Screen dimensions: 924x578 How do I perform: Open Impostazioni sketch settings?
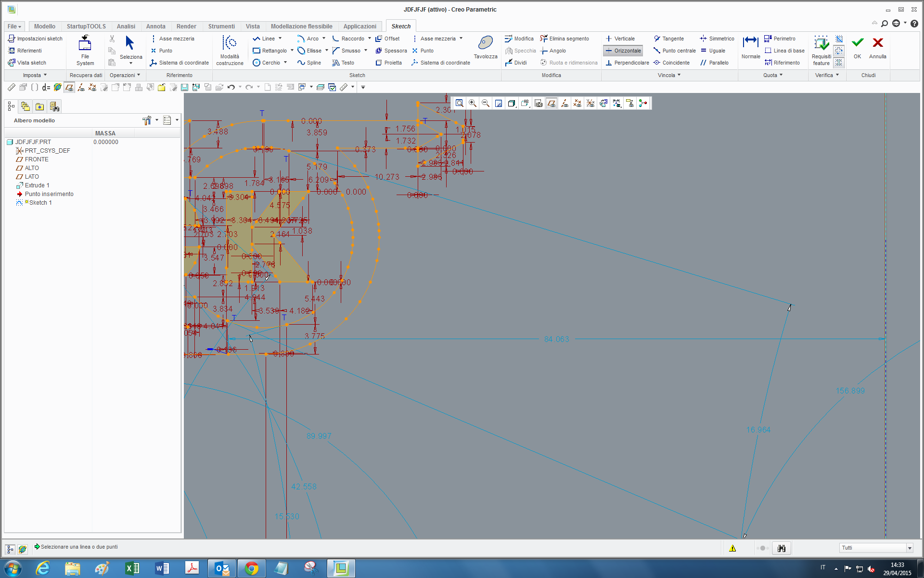point(35,39)
